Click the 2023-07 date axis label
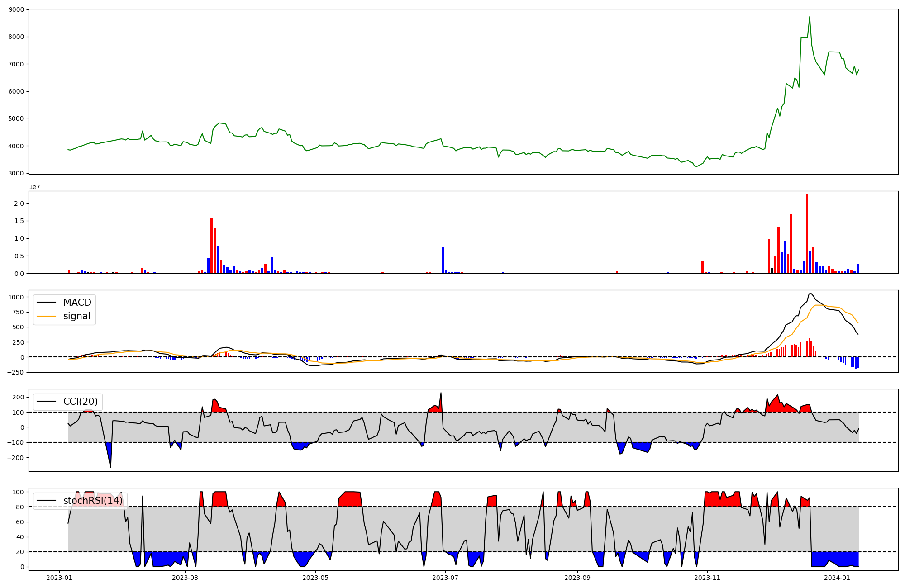This screenshot has height=588, width=905. [x=445, y=578]
